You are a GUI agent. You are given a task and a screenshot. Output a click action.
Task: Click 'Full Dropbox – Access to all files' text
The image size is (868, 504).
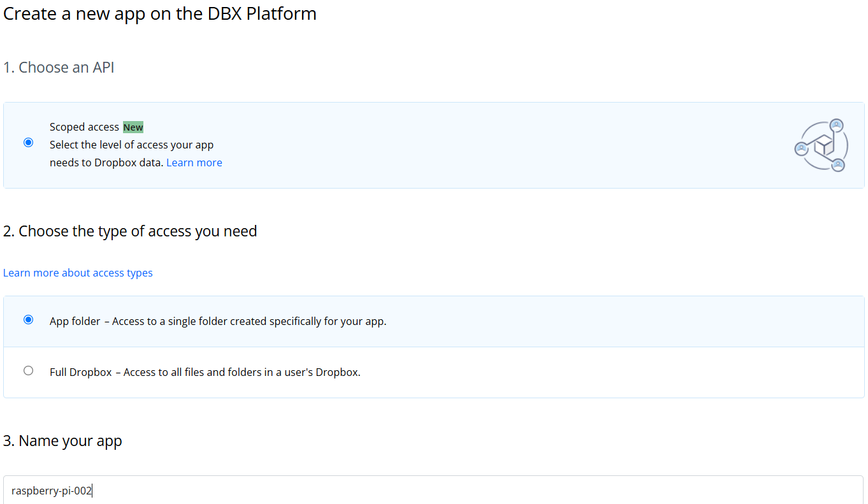(205, 372)
